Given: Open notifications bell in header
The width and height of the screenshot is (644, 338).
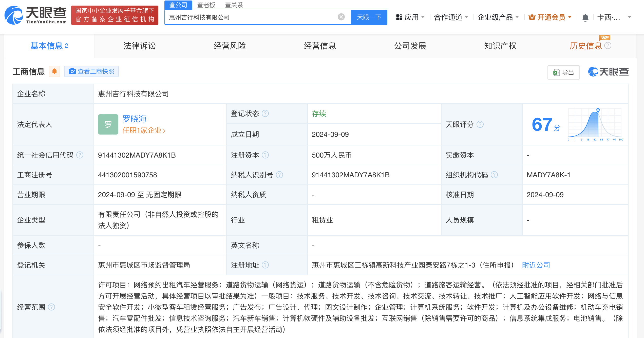Looking at the screenshot, I should click(585, 17).
